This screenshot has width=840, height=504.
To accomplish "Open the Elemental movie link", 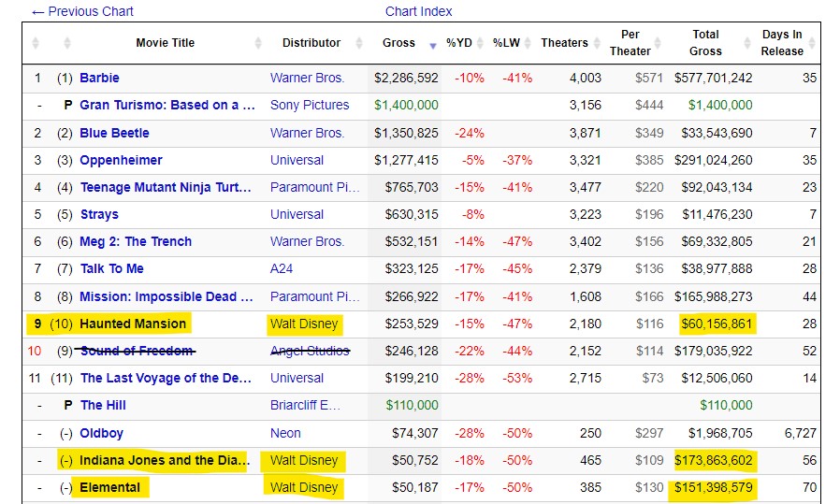I will tap(109, 487).
